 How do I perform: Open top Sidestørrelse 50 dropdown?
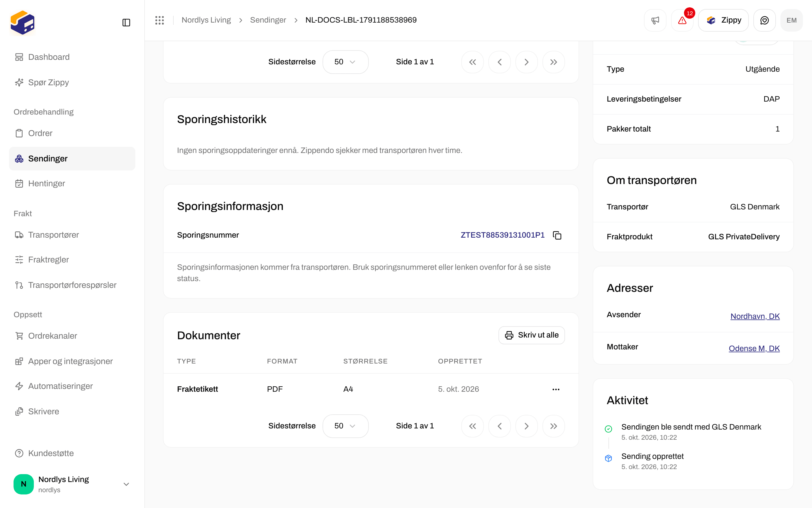[345, 62]
